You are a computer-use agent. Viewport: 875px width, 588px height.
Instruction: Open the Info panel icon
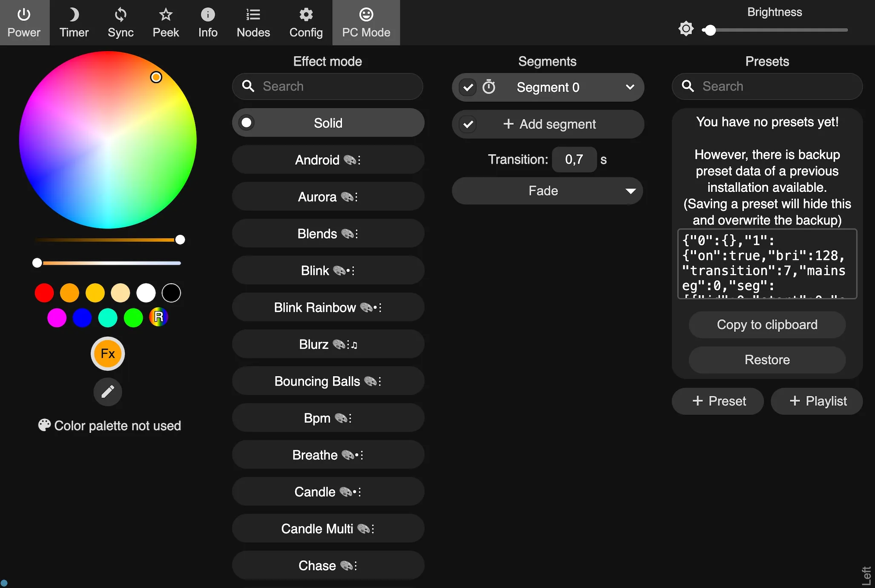coord(207,15)
